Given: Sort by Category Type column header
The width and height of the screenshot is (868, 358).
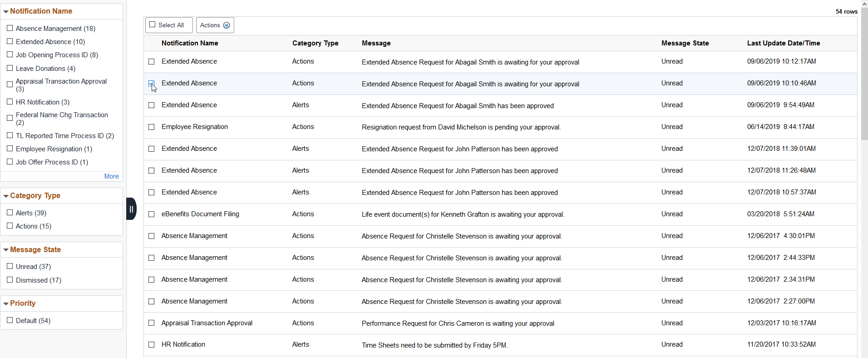Looking at the screenshot, I should point(315,43).
